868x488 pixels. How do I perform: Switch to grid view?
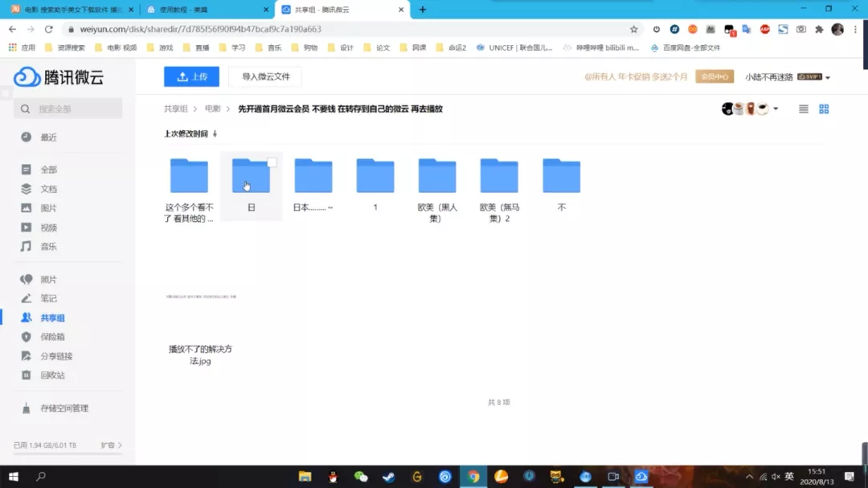tap(824, 109)
